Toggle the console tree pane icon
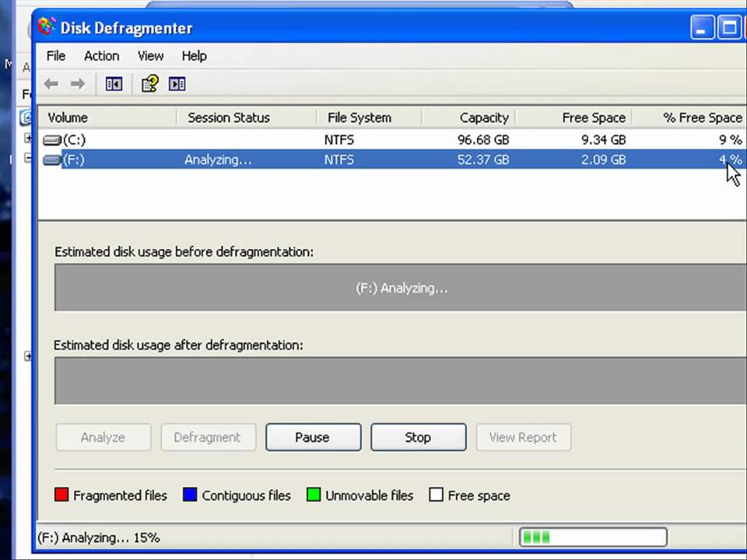This screenshot has width=747, height=560. pyautogui.click(x=114, y=84)
